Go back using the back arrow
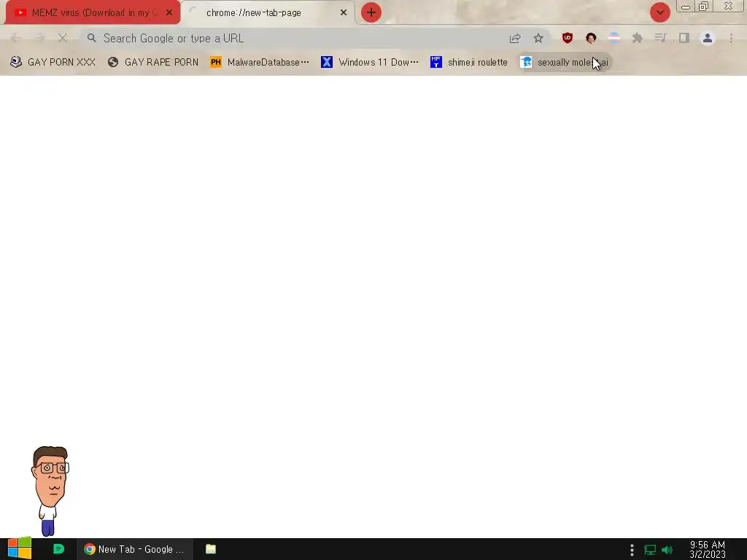The width and height of the screenshot is (747, 560). [16, 38]
